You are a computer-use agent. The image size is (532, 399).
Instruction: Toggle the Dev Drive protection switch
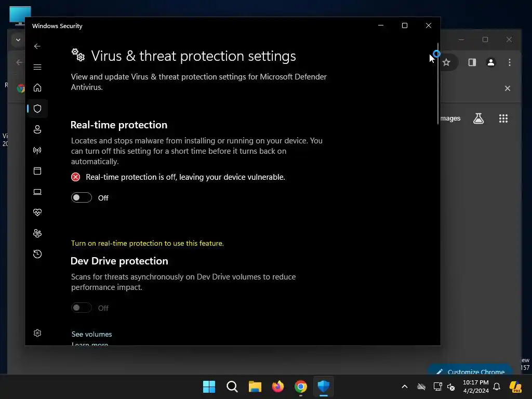click(x=82, y=308)
